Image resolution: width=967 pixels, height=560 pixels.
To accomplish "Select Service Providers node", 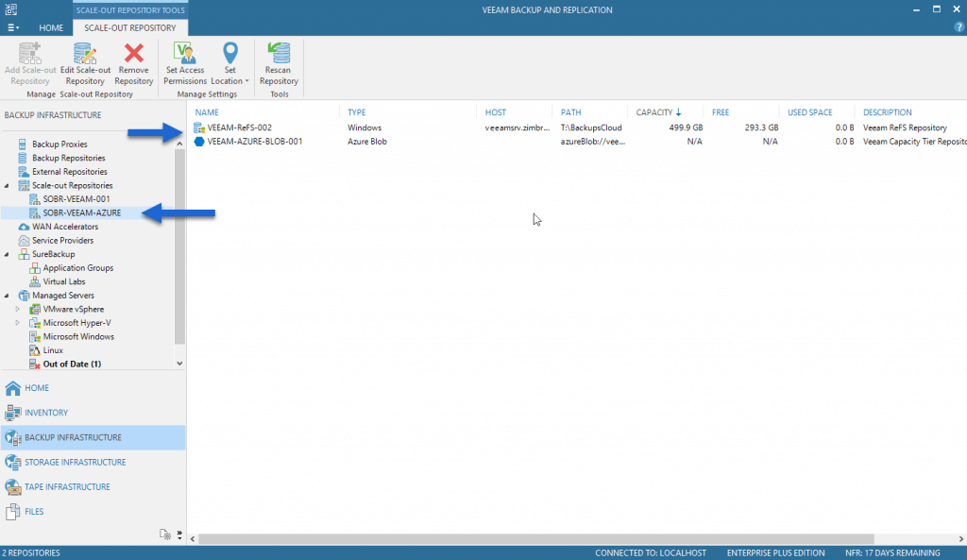I will [63, 241].
